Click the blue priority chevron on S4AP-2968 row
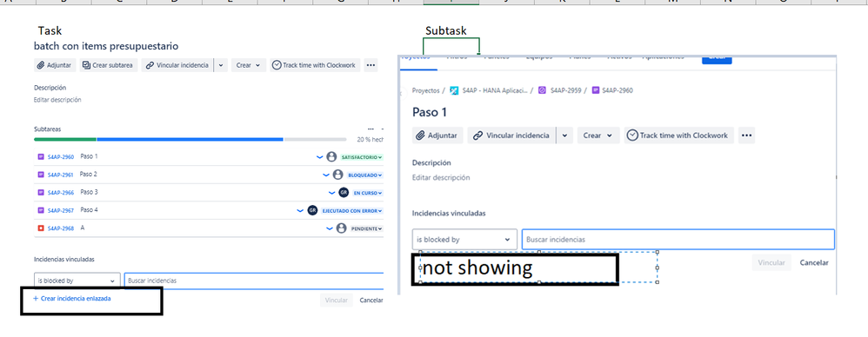The width and height of the screenshot is (868, 337). pos(330,228)
